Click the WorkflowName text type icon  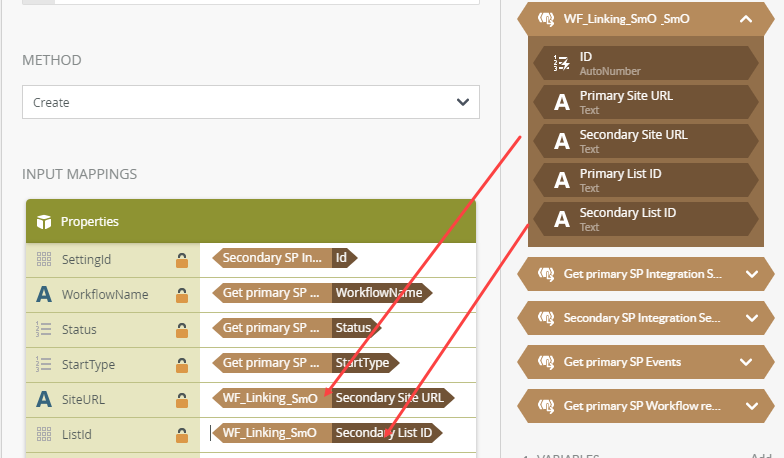click(x=43, y=294)
